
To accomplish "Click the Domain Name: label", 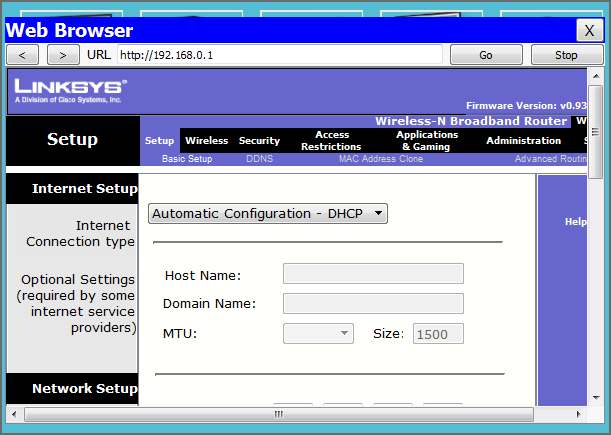I will click(x=209, y=304).
